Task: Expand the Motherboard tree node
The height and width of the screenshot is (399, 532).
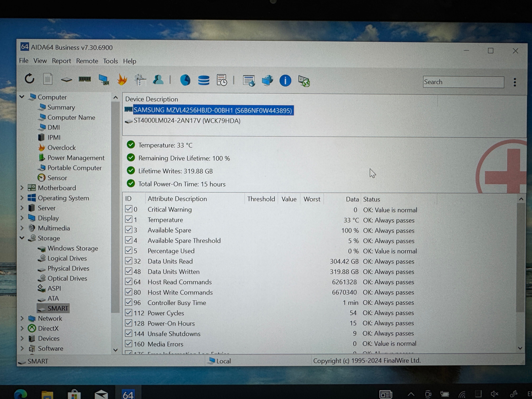Action: [22, 188]
